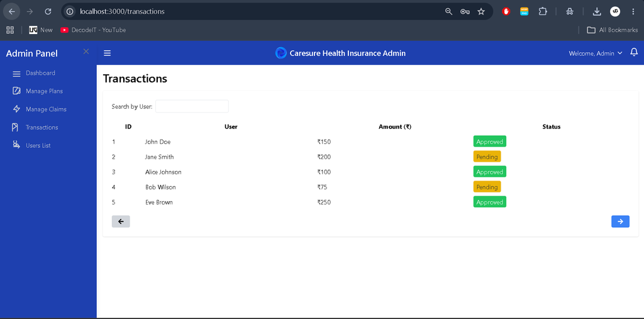
Task: Click the Manage Plans edit icon
Action: [16, 91]
